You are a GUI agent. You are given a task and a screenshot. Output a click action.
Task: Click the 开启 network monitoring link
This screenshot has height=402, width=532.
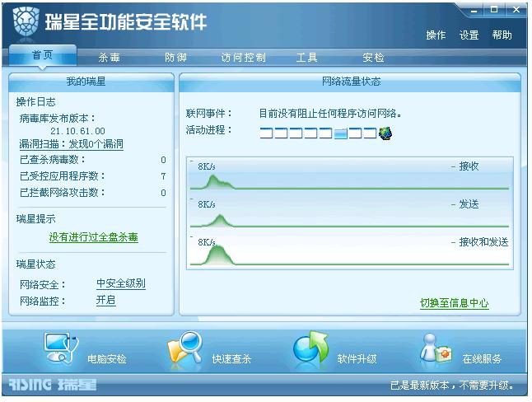point(106,300)
